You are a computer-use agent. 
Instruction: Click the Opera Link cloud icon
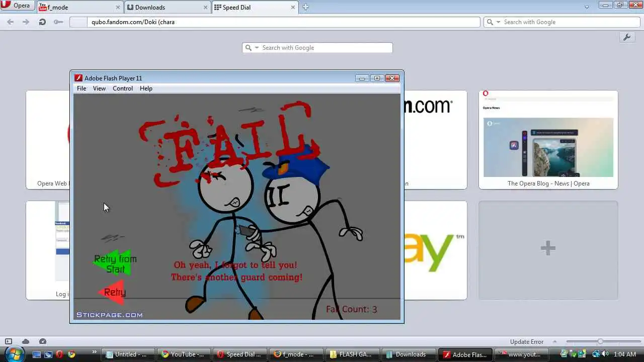(x=26, y=341)
